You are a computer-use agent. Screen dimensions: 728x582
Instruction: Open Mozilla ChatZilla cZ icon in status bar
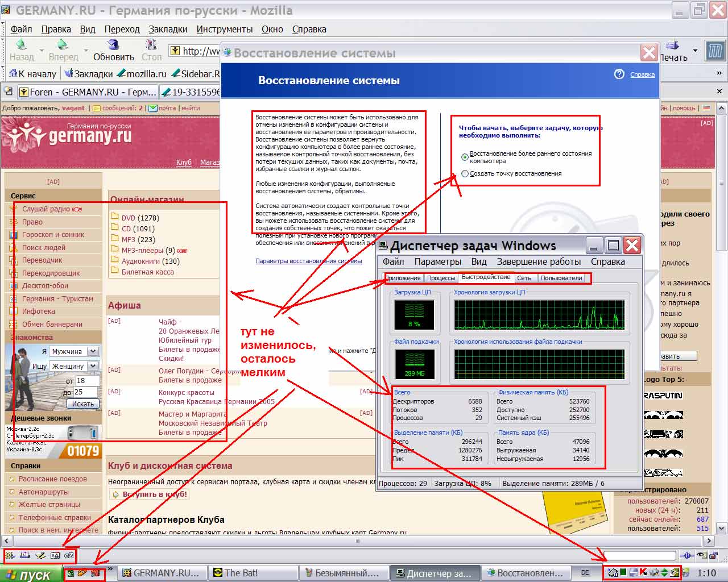69,555
